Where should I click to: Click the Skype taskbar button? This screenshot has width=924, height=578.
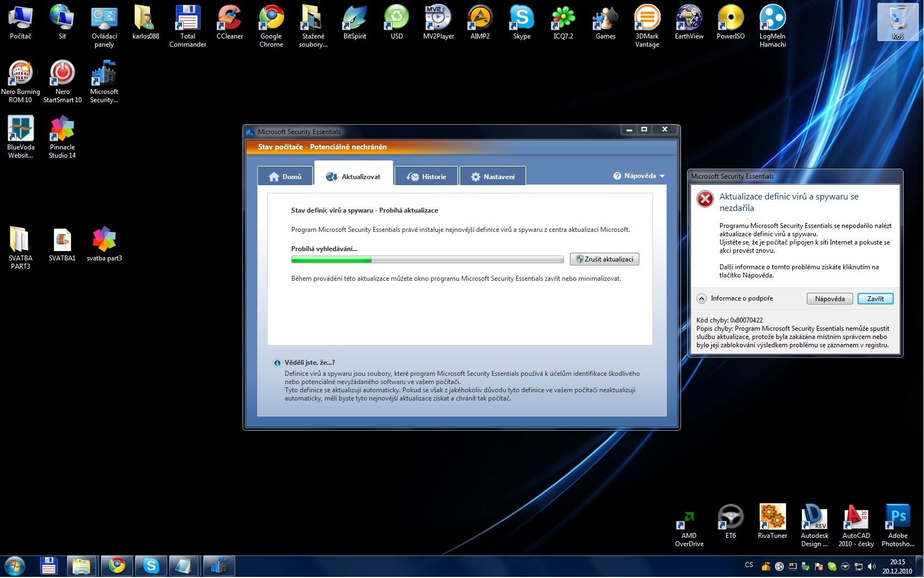tap(151, 565)
